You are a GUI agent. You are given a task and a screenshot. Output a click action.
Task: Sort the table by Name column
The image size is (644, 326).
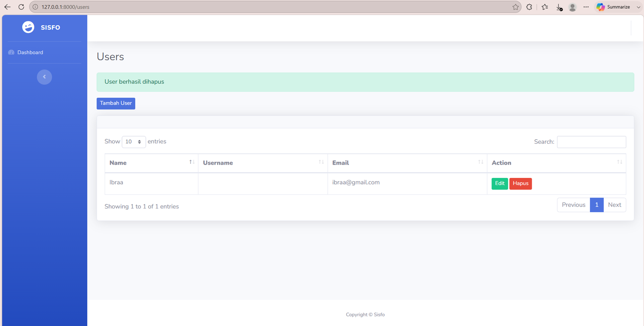click(151, 163)
